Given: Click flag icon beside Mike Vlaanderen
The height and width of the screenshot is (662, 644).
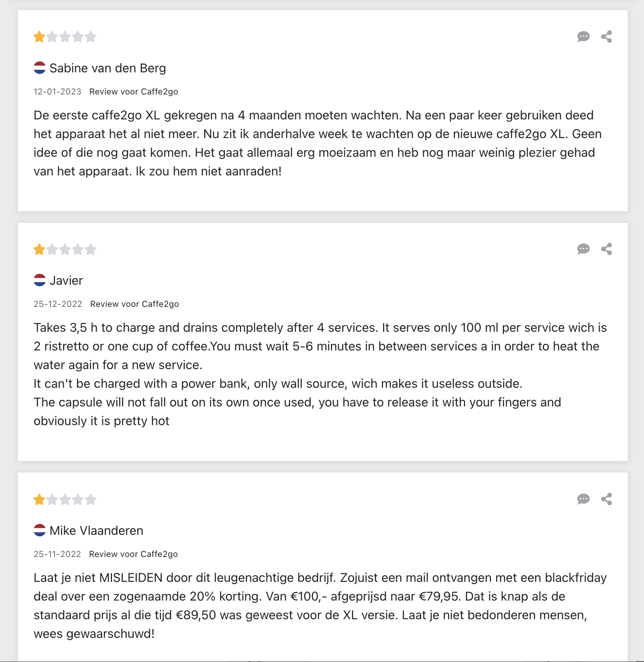Looking at the screenshot, I should click(x=40, y=530).
